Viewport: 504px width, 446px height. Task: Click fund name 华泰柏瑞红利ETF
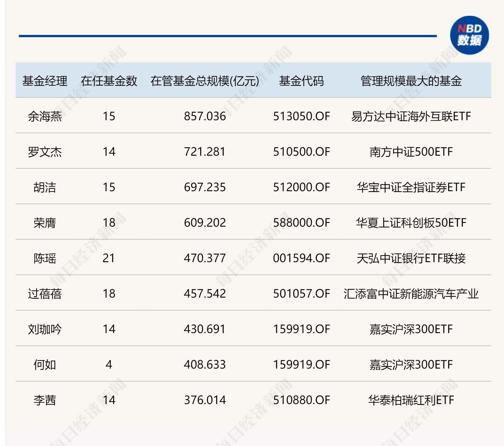(411, 400)
